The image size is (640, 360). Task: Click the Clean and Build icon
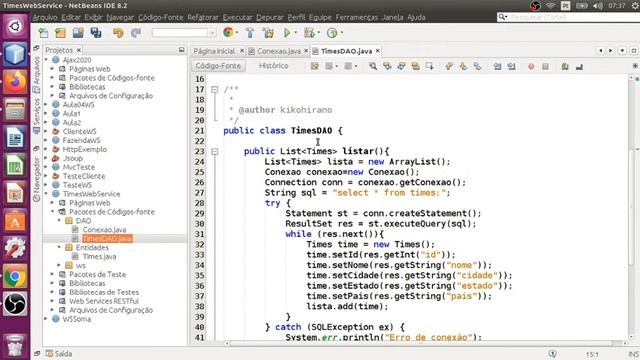[x=268, y=33]
